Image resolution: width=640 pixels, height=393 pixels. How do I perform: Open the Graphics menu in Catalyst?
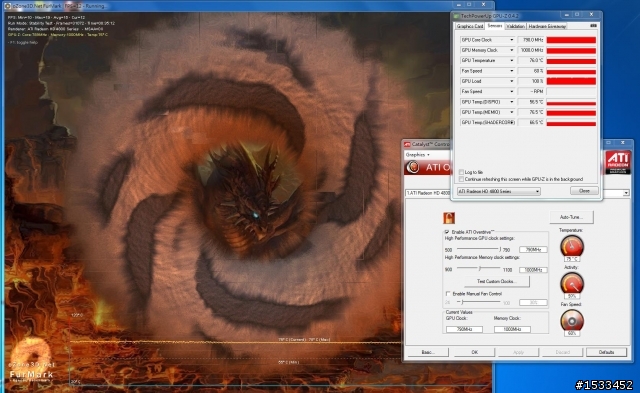(x=417, y=155)
